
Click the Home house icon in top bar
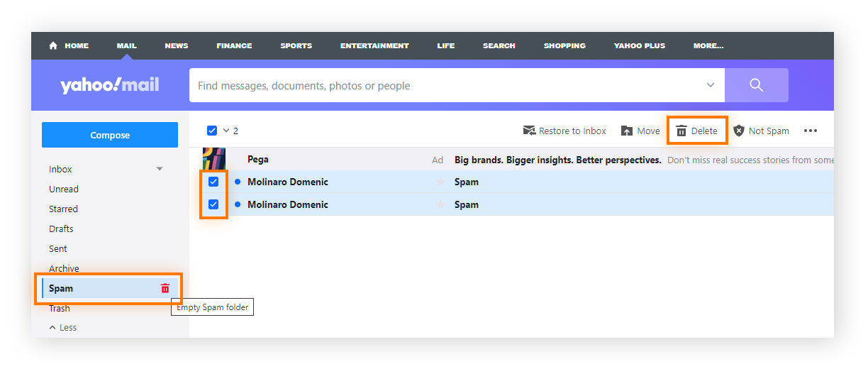pos(53,45)
